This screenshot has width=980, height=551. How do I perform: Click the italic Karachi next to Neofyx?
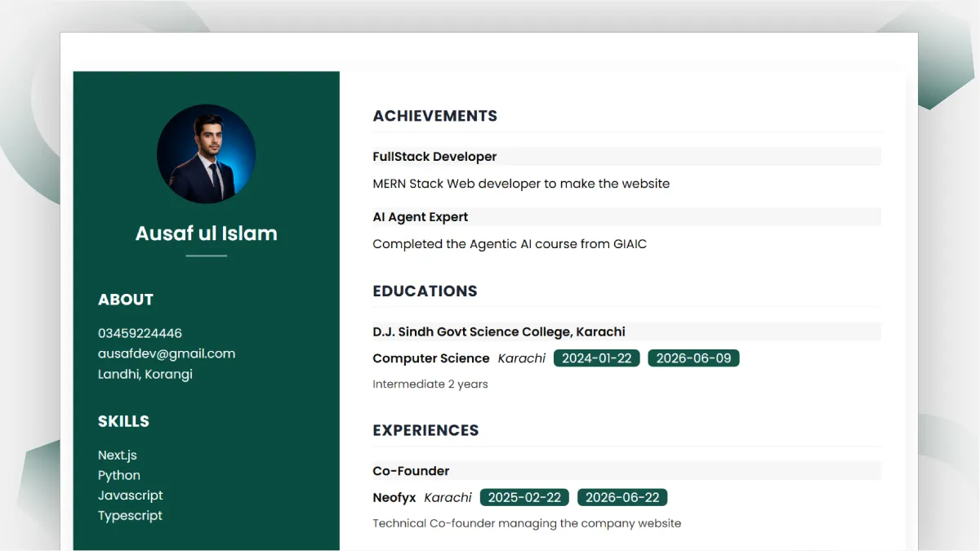(448, 497)
